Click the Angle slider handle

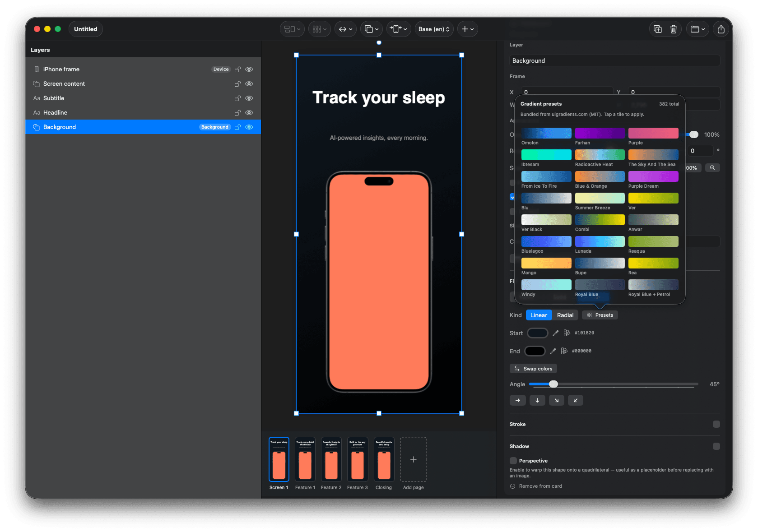pyautogui.click(x=553, y=384)
